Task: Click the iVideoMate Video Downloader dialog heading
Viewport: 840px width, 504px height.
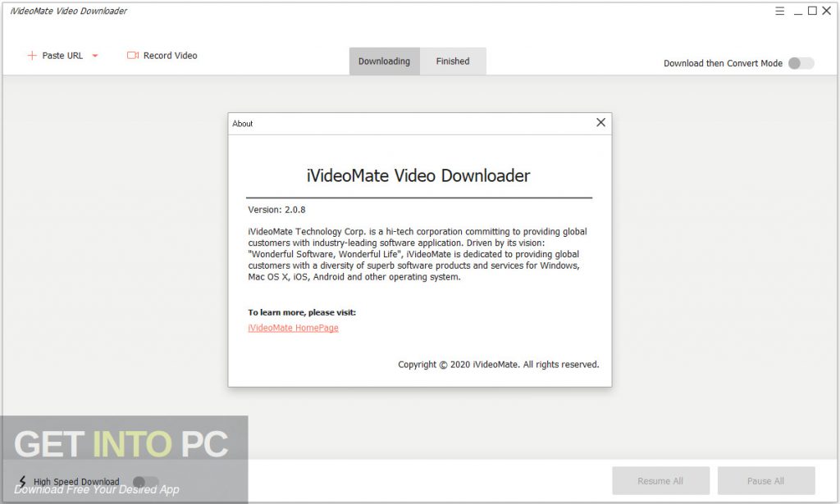Action: pyautogui.click(x=418, y=175)
